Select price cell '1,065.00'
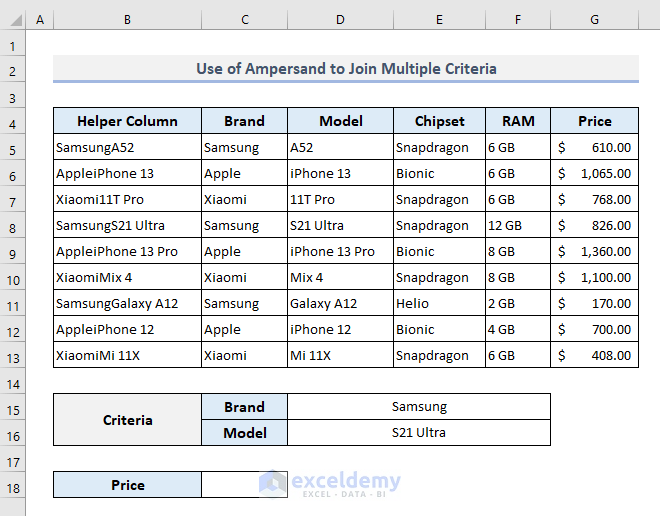The width and height of the screenshot is (660, 516). point(594,173)
